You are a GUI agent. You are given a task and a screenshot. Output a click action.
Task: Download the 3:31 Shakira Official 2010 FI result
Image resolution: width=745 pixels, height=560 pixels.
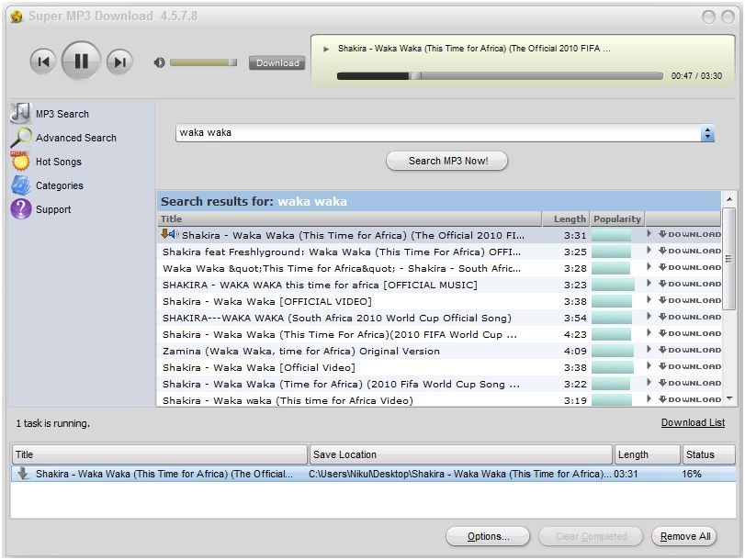point(690,234)
